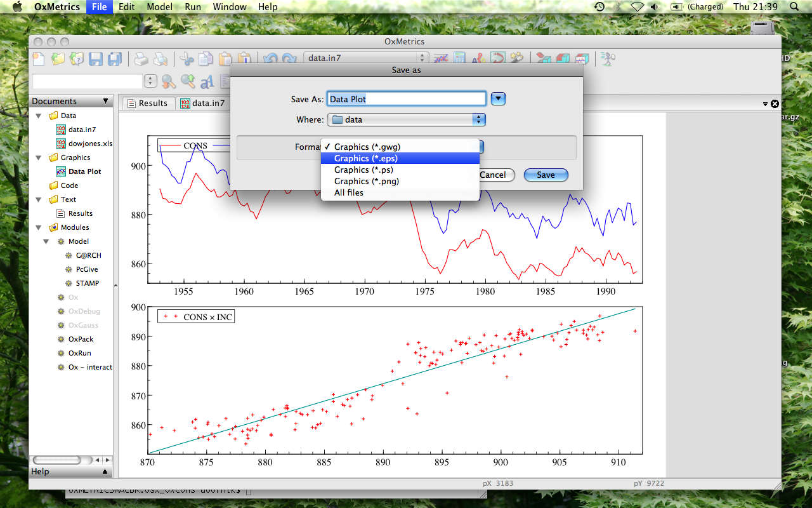The height and width of the screenshot is (508, 812).
Task: Open the Window menu
Action: pos(230,7)
